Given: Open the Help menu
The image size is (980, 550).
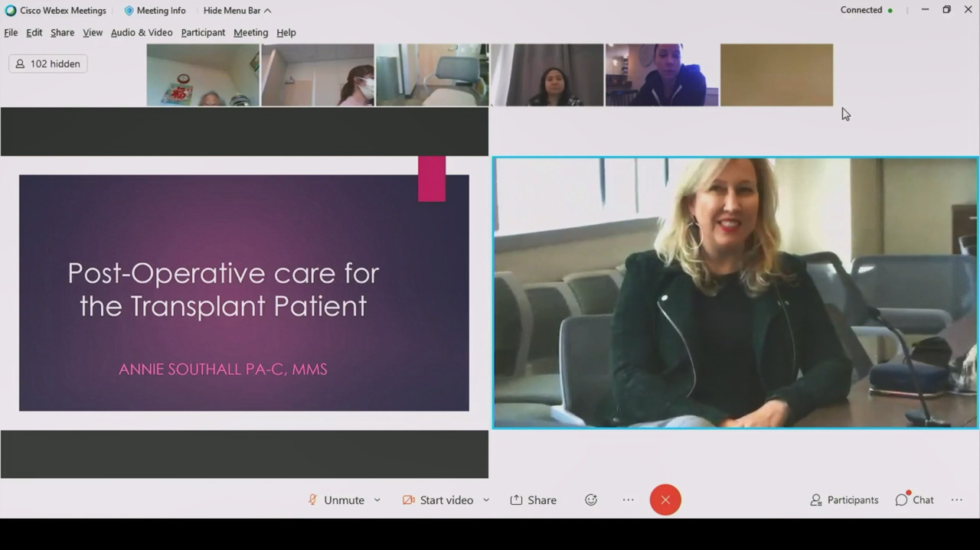Looking at the screenshot, I should (x=286, y=33).
